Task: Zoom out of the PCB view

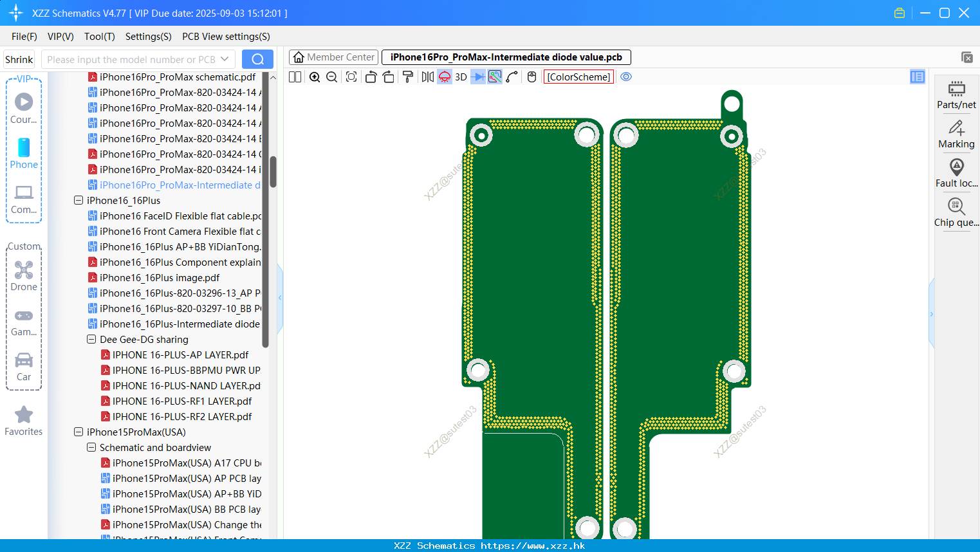Action: (332, 77)
